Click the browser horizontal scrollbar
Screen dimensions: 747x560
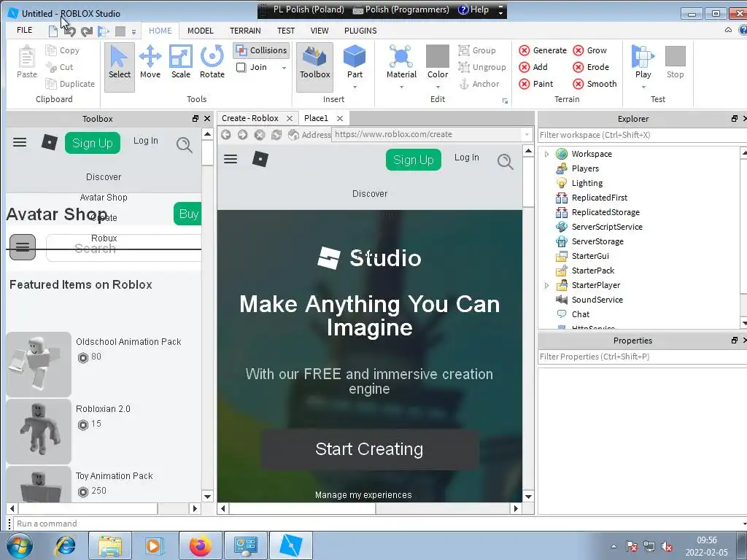tap(369, 508)
